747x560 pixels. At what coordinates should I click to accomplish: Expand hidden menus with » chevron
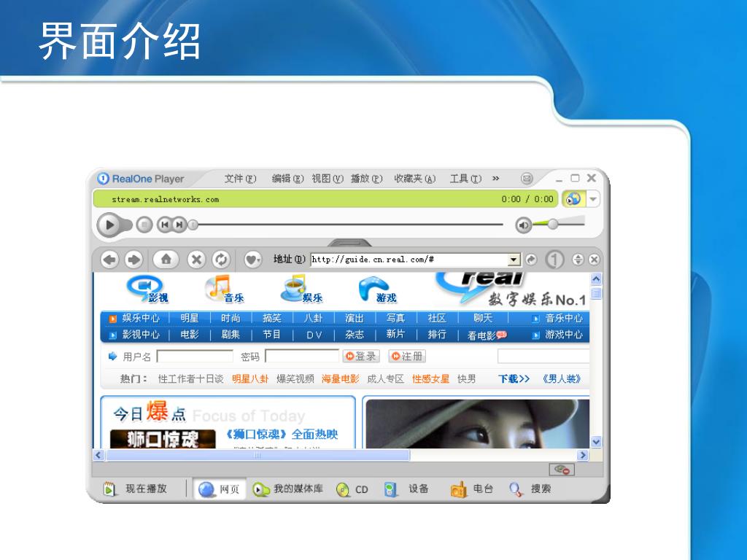pos(495,178)
